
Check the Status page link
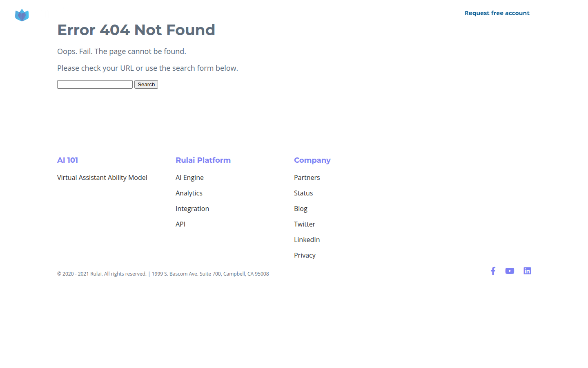[303, 193]
